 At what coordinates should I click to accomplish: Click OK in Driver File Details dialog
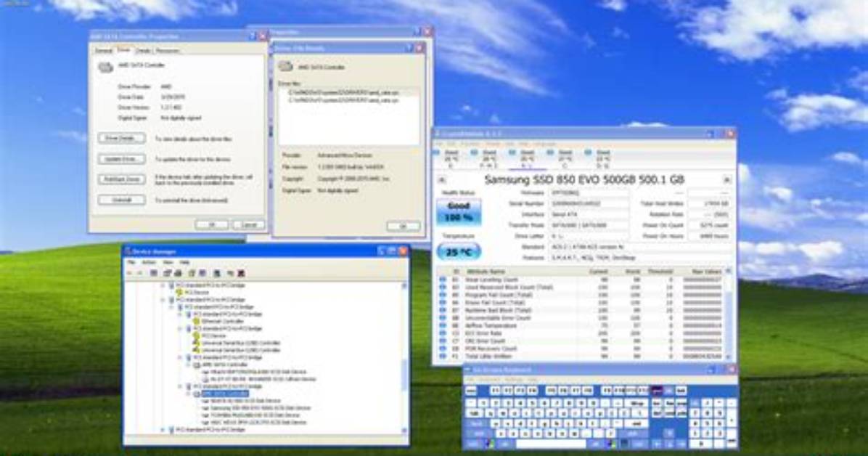(x=403, y=226)
